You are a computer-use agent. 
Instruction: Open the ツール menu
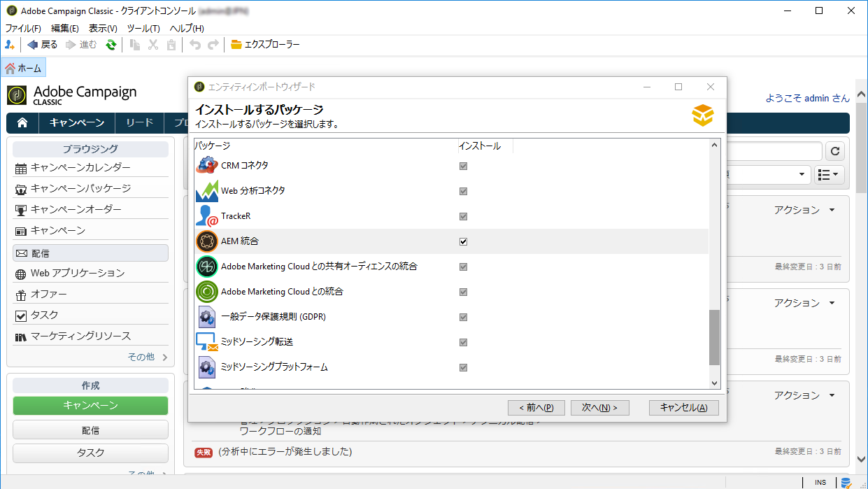(143, 29)
